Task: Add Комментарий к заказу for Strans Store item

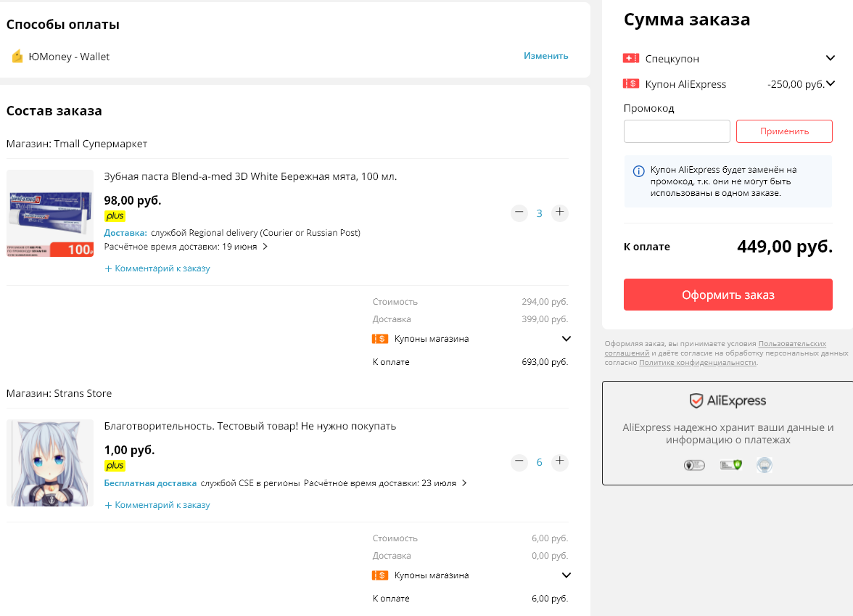Action: [x=157, y=505]
